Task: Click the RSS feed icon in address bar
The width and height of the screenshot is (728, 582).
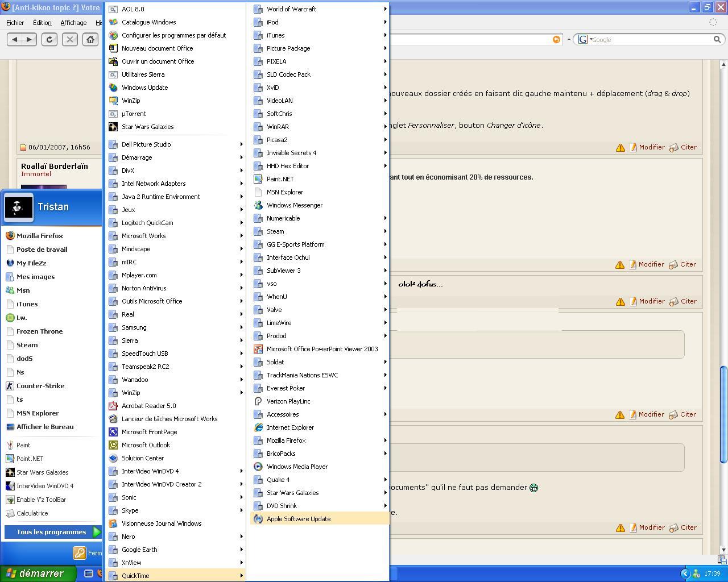Action: (x=556, y=39)
